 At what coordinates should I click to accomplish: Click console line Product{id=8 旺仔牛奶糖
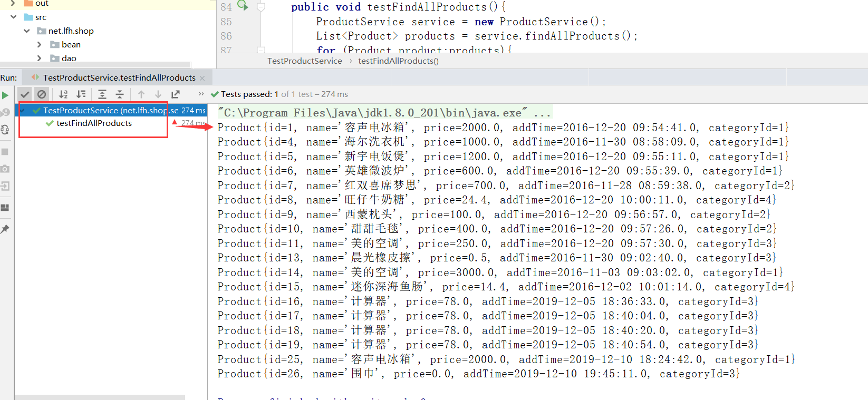[497, 200]
